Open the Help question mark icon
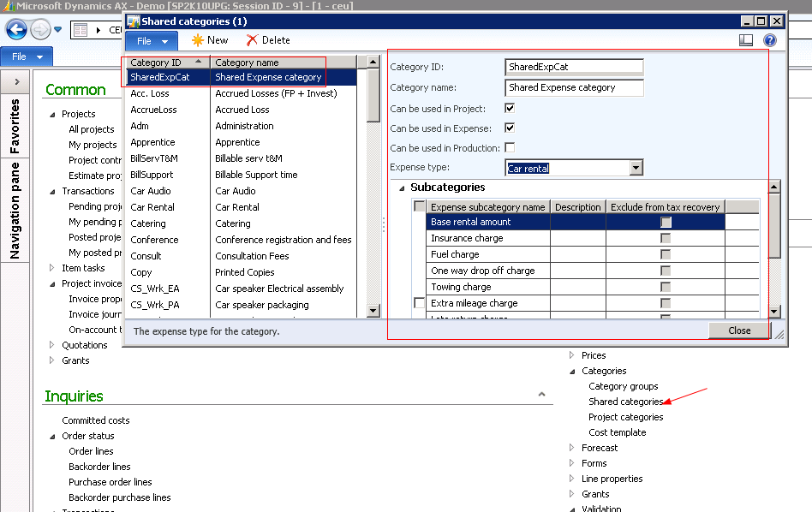The image size is (812, 512). pyautogui.click(x=769, y=40)
